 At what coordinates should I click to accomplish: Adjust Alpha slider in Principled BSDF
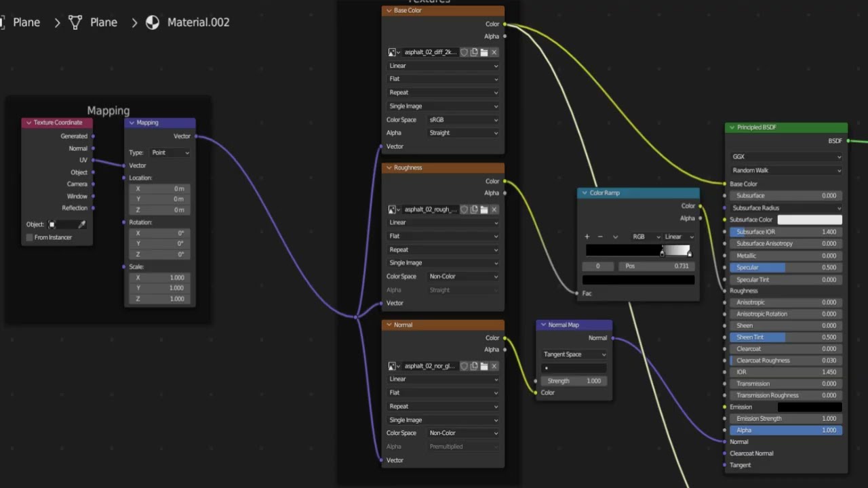pos(787,430)
